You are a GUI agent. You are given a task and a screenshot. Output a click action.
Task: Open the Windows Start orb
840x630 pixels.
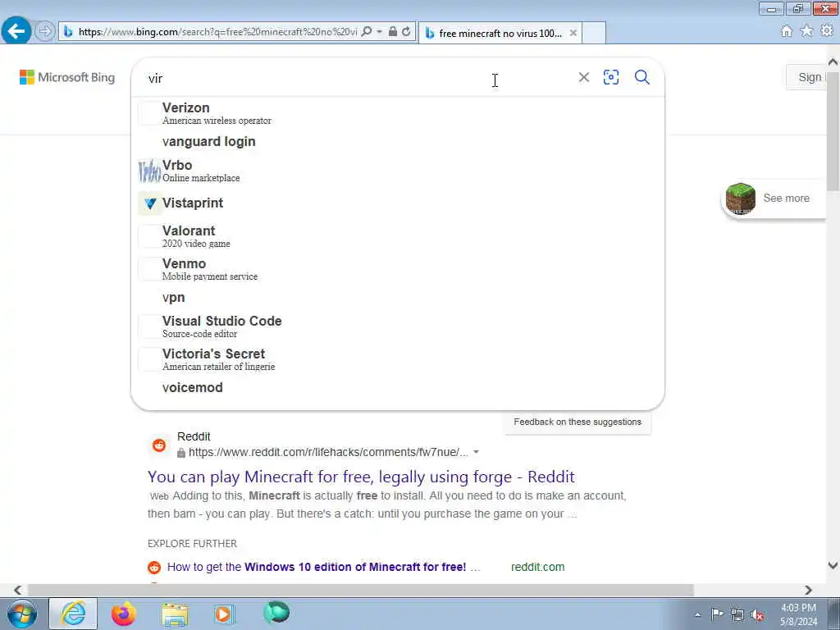coord(22,614)
